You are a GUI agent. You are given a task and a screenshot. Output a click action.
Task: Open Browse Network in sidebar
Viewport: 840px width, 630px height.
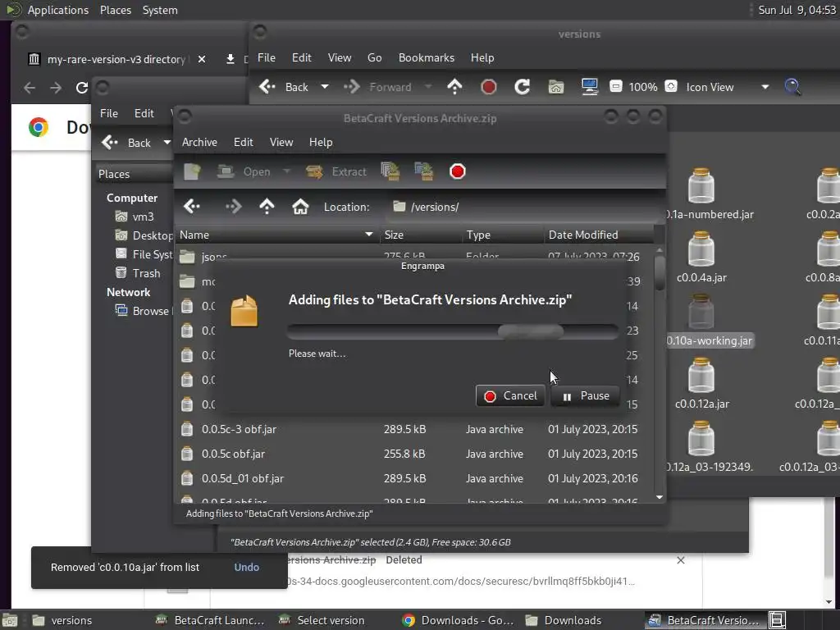pos(143,311)
